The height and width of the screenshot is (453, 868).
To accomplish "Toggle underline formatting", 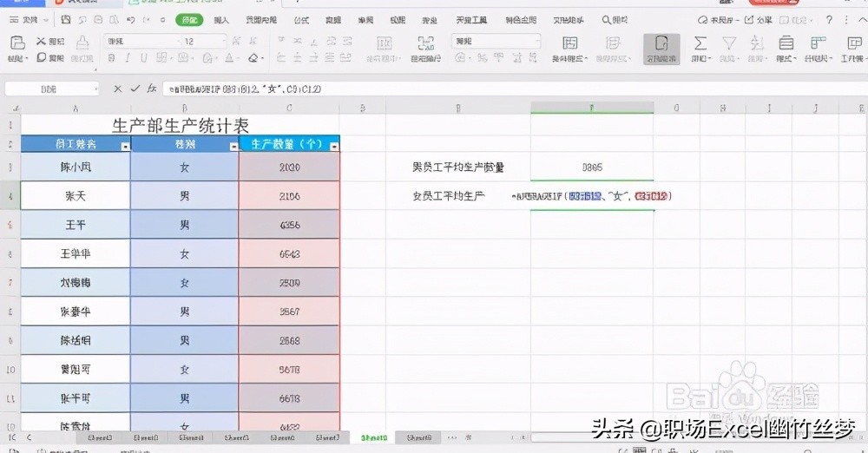I will point(143,57).
